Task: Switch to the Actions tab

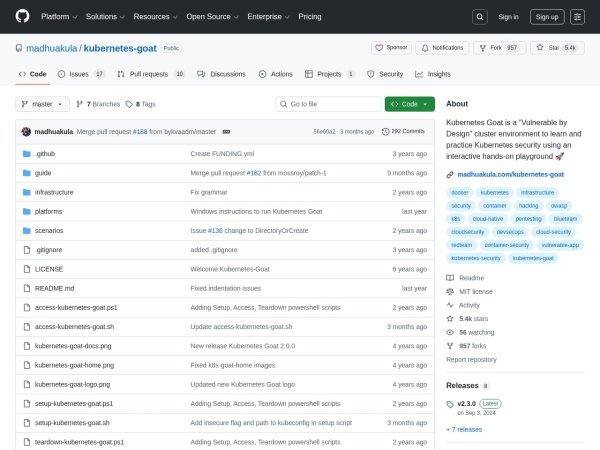Action: click(276, 74)
